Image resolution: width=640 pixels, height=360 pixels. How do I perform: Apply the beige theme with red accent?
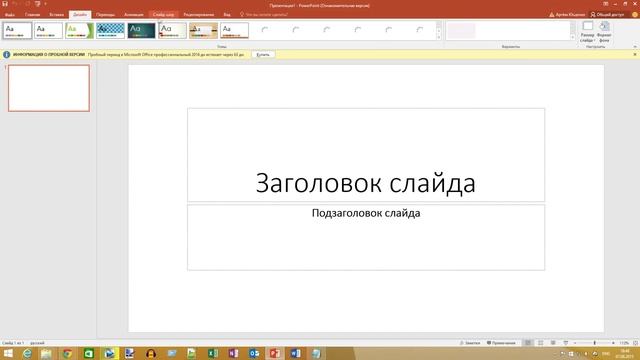(x=173, y=31)
